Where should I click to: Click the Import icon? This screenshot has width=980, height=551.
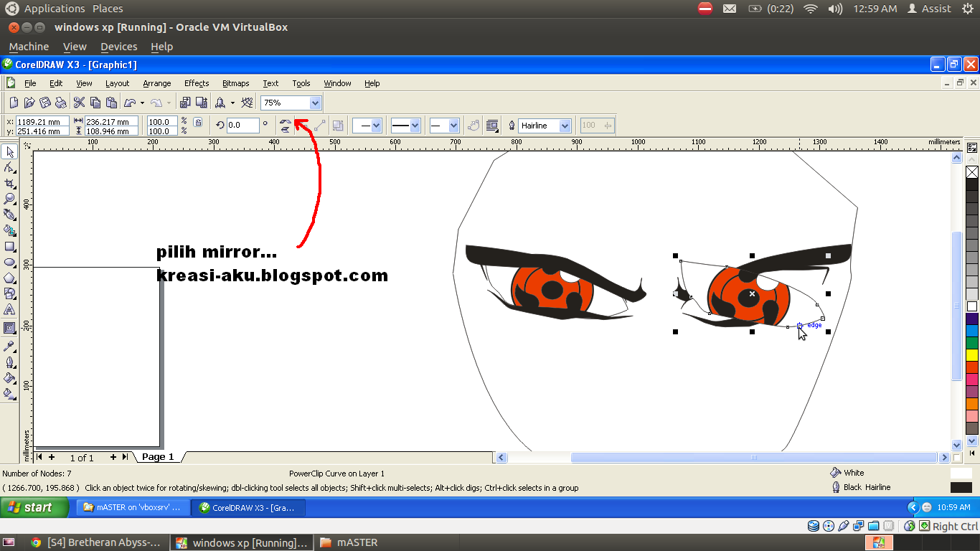tap(185, 103)
